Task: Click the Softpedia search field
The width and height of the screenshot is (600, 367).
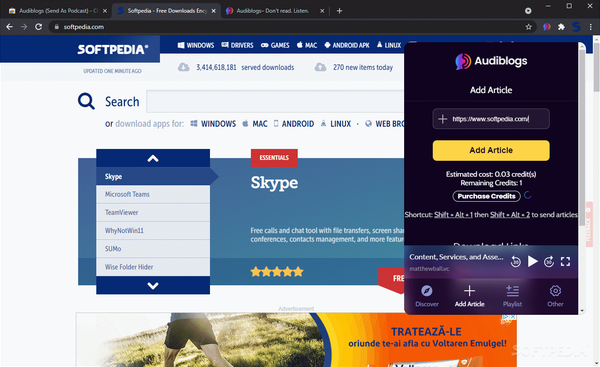Action: [275, 101]
